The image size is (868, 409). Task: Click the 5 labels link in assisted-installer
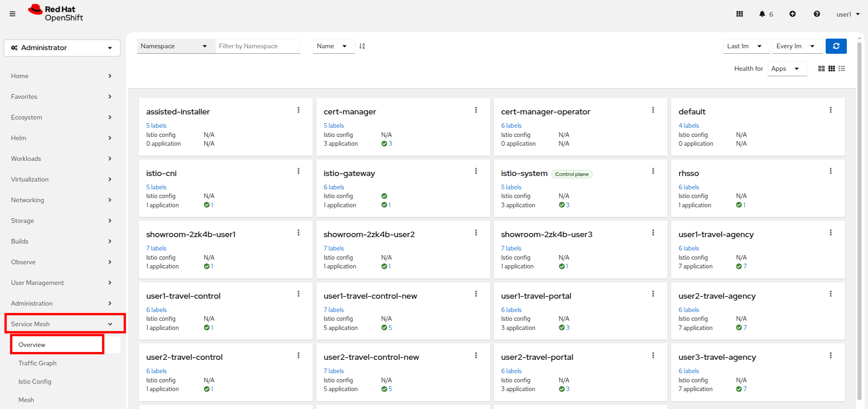coord(156,125)
